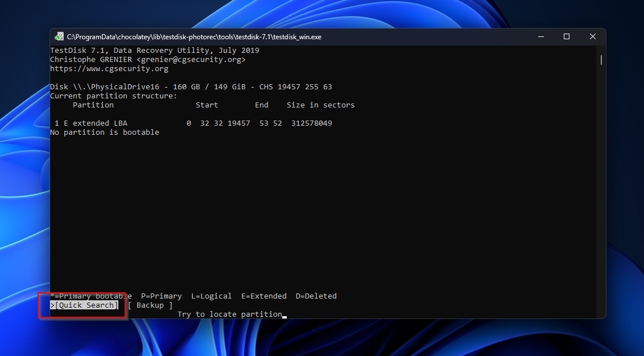Click the 'P=Primary' legend entry

162,296
